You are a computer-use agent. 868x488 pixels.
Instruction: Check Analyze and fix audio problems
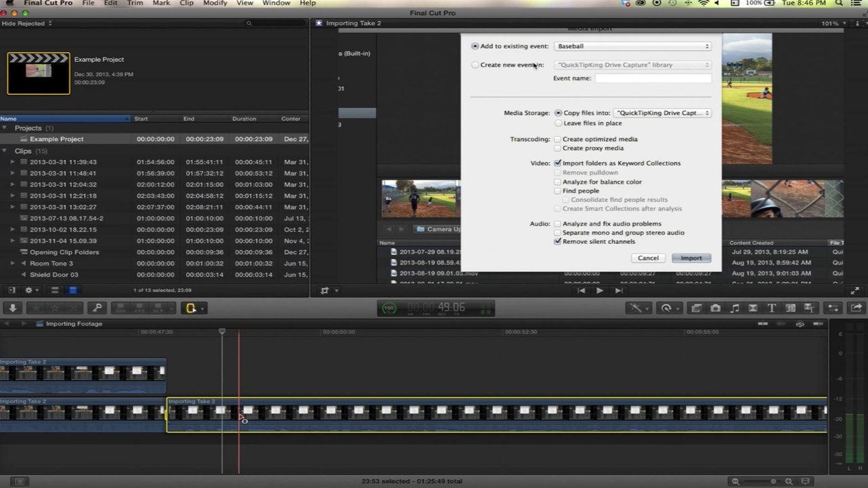click(x=557, y=224)
